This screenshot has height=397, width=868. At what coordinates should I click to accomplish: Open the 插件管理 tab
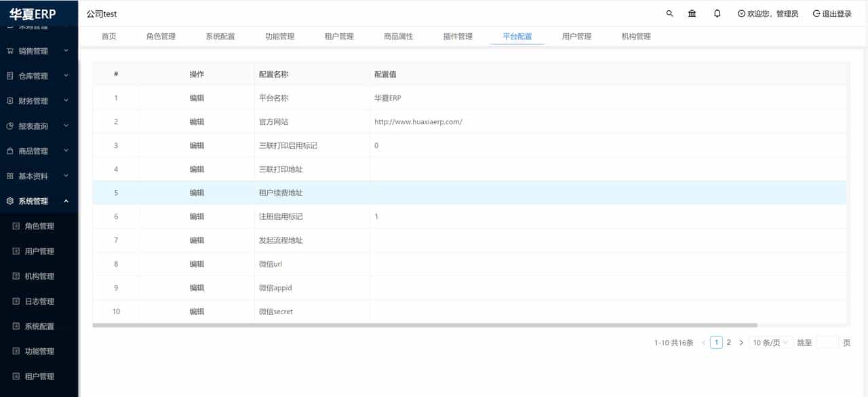(x=458, y=37)
